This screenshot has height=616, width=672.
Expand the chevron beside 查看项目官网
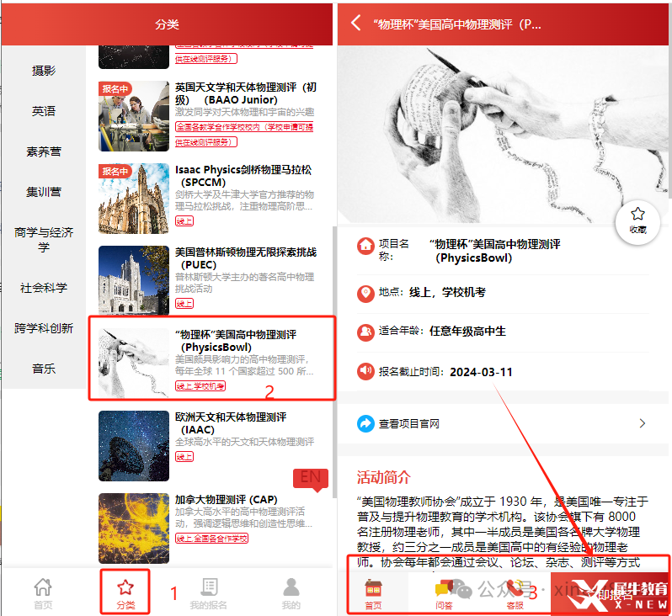[642, 423]
